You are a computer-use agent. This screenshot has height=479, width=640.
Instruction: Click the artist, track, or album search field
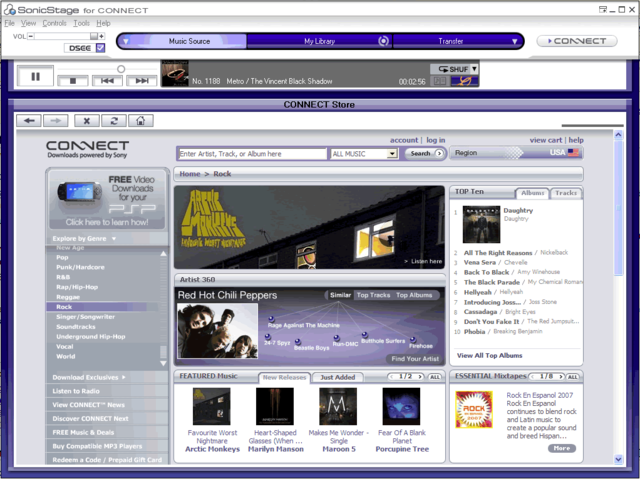coord(252,154)
